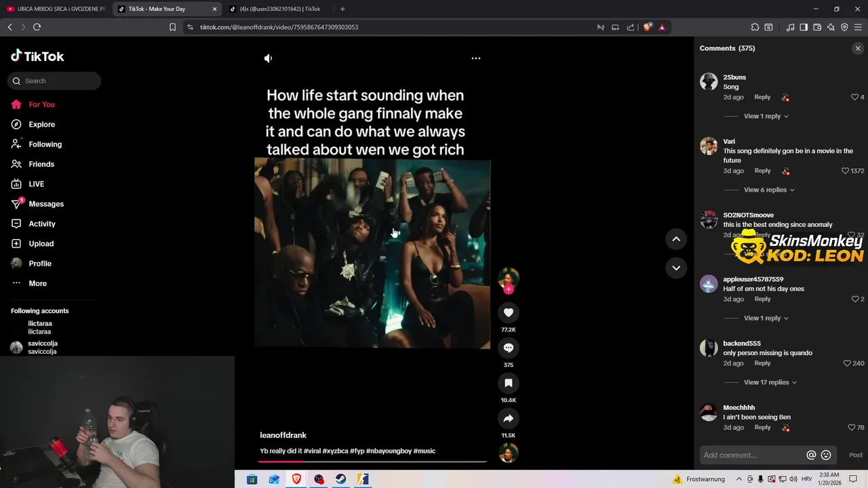The image size is (868, 488).
Task: Open Steam from the taskbar
Action: point(341,479)
